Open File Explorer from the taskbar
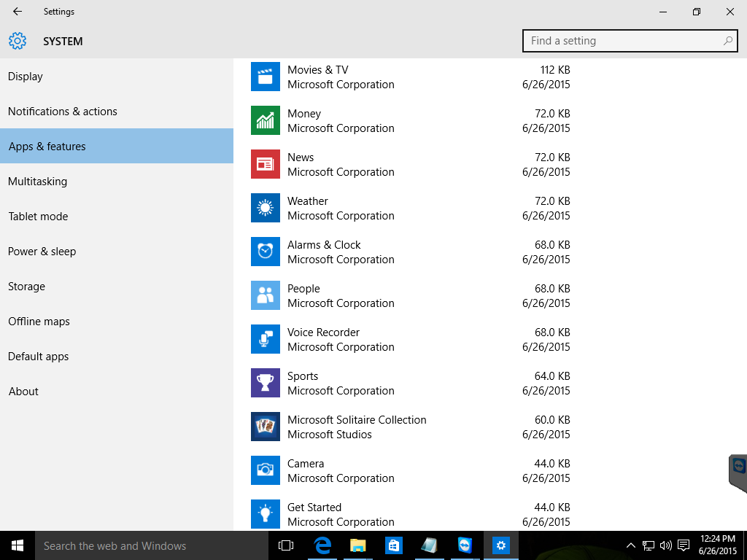 point(357,545)
